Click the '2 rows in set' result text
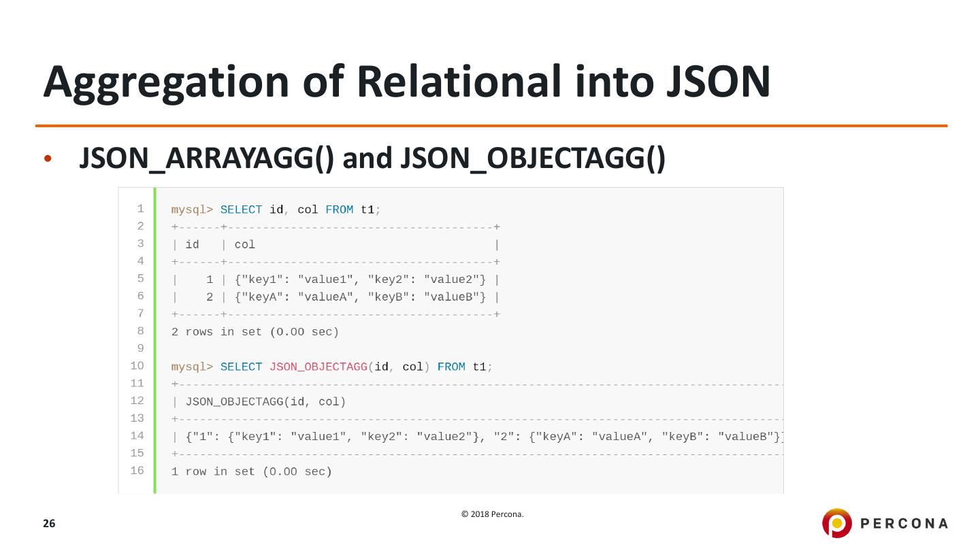The width and height of the screenshot is (980, 551). tap(255, 332)
